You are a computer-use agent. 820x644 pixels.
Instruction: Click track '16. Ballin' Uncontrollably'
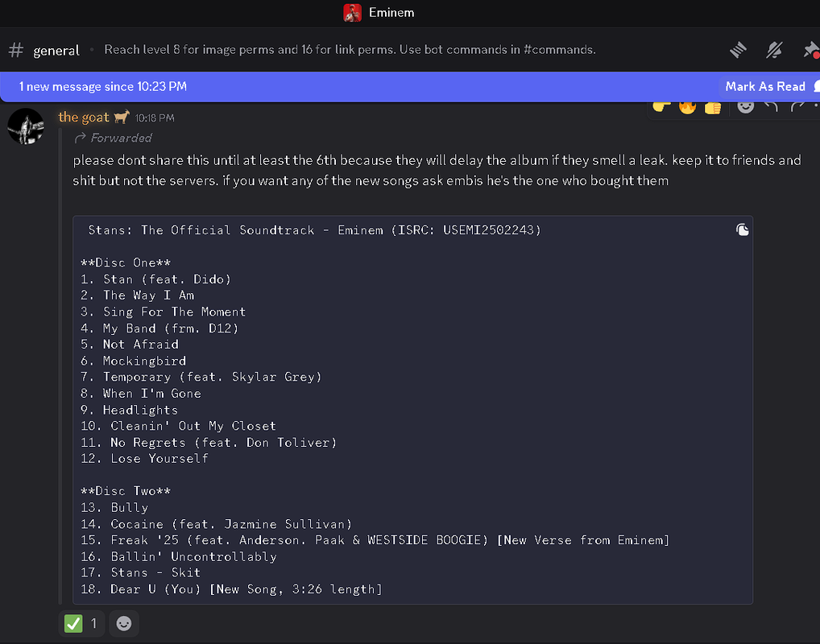[178, 557]
